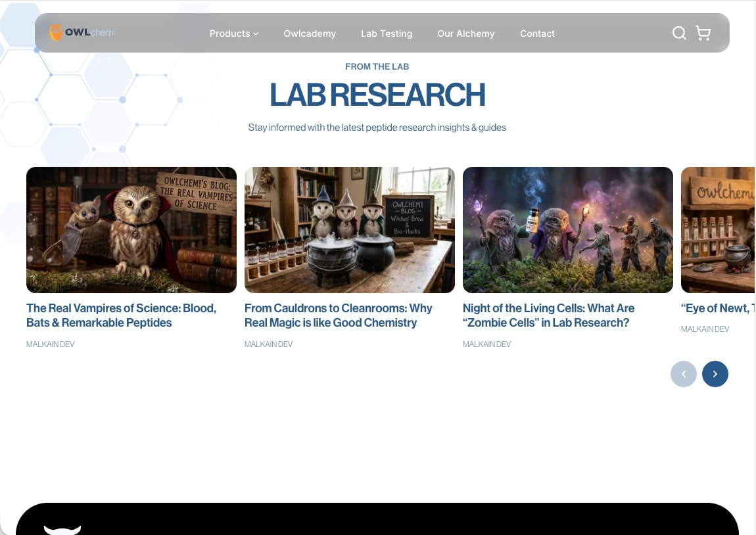Click the LAB RESEARCH heading

pos(377,95)
